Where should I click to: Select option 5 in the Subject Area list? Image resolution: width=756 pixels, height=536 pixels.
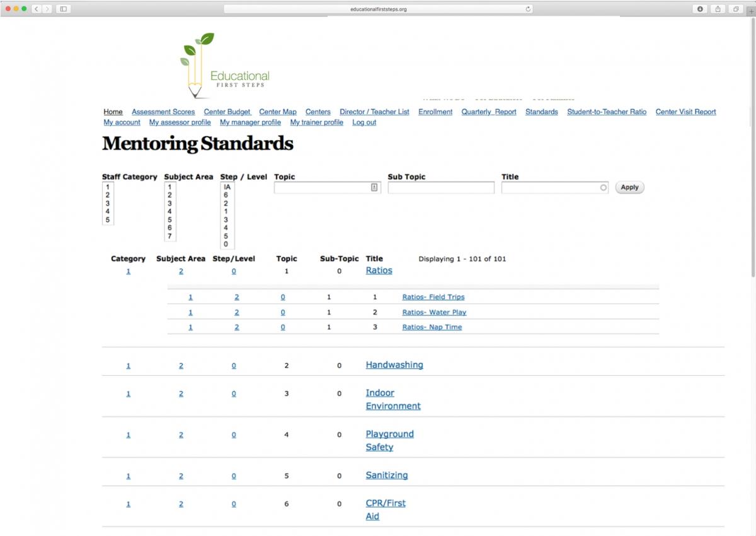click(169, 219)
